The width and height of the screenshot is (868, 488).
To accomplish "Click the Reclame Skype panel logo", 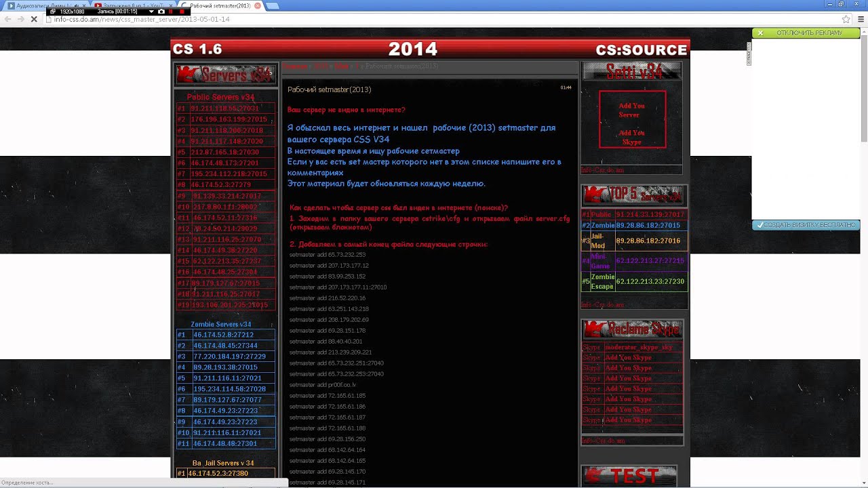I will point(632,329).
